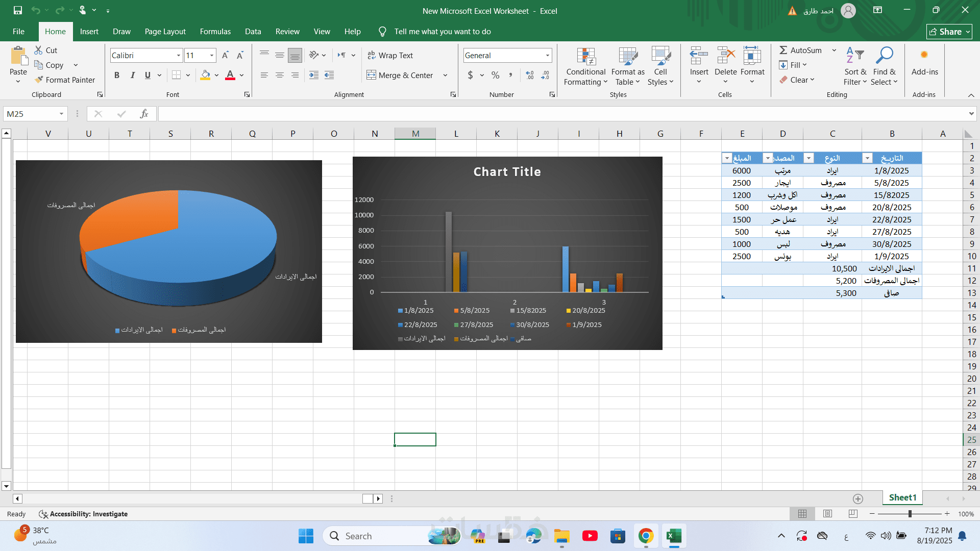Click the Format Painter brush icon

pos(39,80)
